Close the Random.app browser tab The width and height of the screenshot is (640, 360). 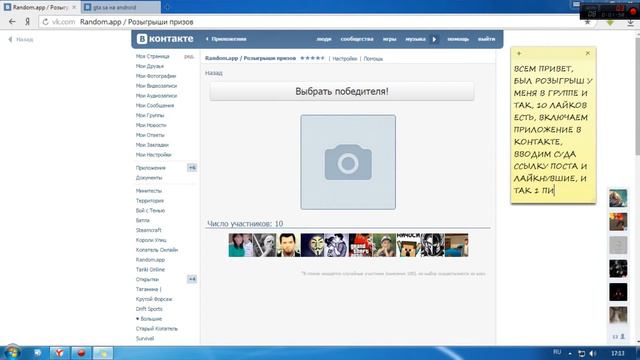74,7
